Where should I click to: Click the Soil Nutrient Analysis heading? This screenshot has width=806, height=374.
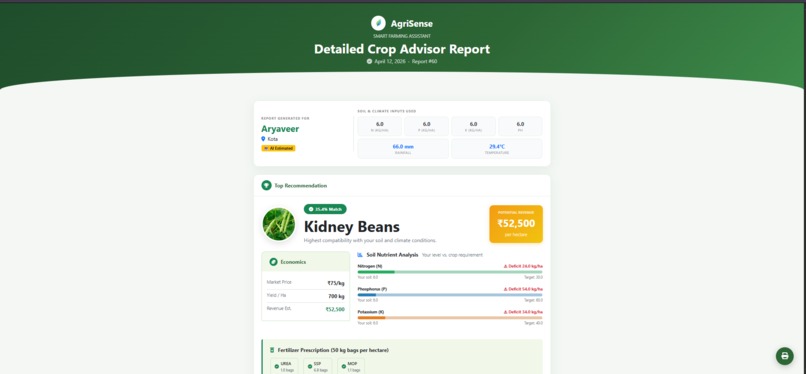[392, 255]
